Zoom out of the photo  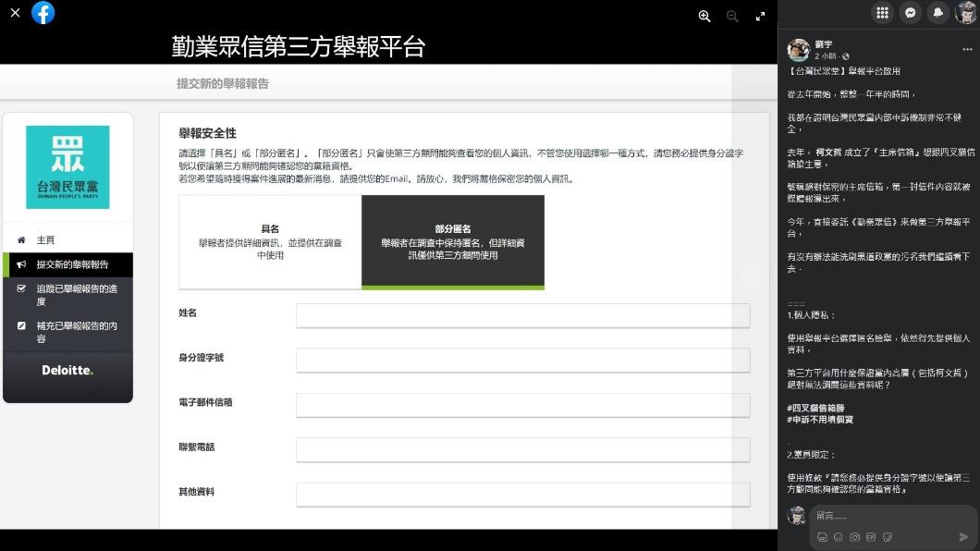tap(732, 17)
